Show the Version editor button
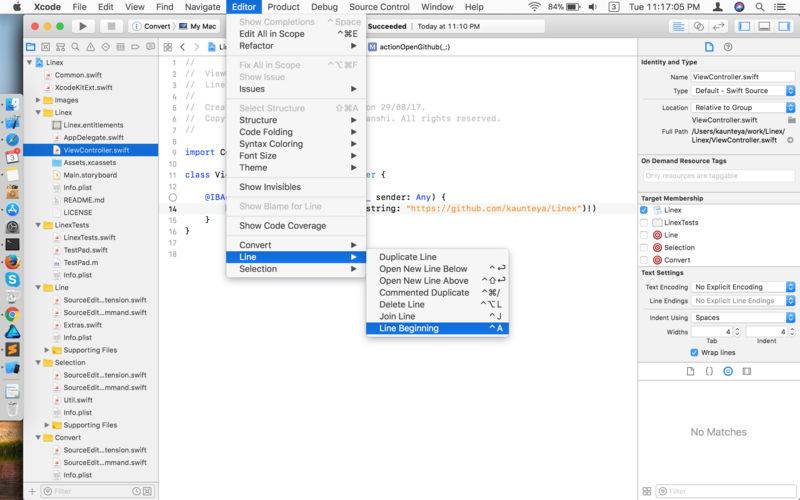 (718, 27)
